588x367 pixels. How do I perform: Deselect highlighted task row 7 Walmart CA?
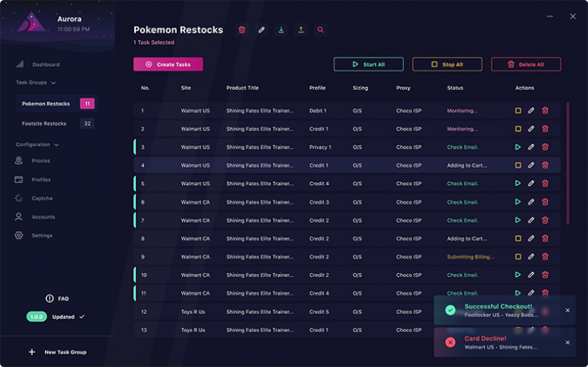coord(347,221)
